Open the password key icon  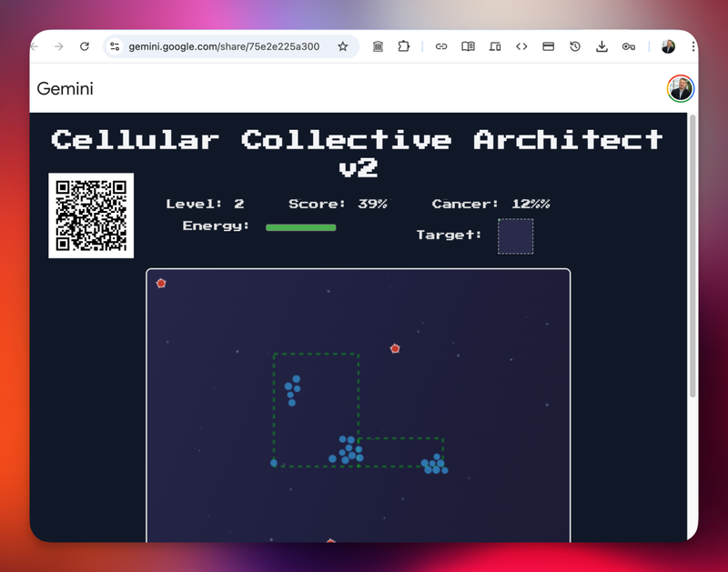coord(629,46)
